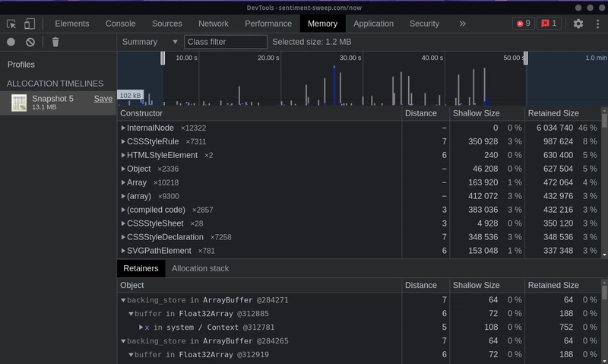Show more tabs with the double chevron
The height and width of the screenshot is (364, 608).
tap(462, 24)
